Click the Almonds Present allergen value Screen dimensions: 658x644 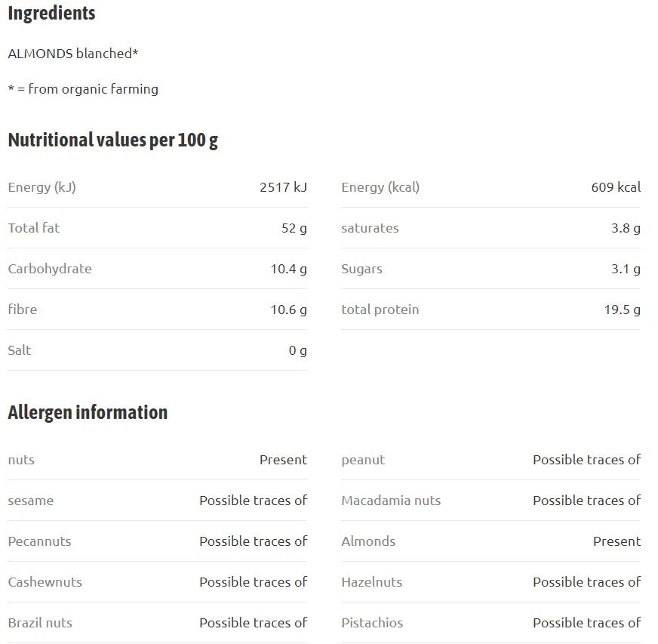click(x=616, y=541)
